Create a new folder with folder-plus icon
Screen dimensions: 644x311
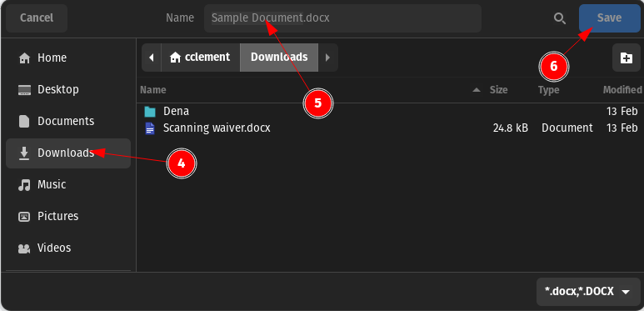click(626, 58)
